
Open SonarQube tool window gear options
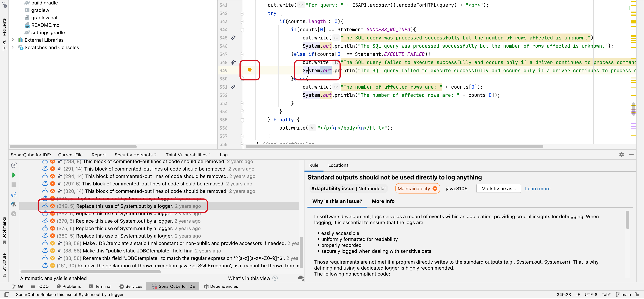coord(621,155)
